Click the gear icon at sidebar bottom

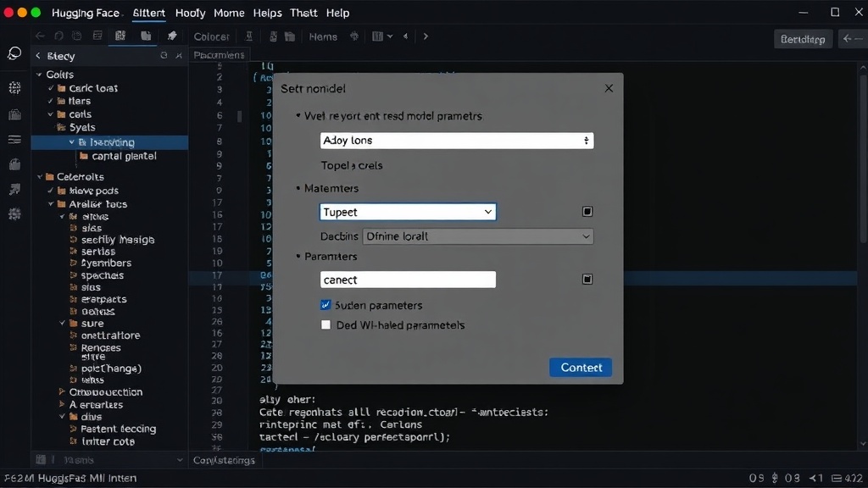(x=15, y=214)
